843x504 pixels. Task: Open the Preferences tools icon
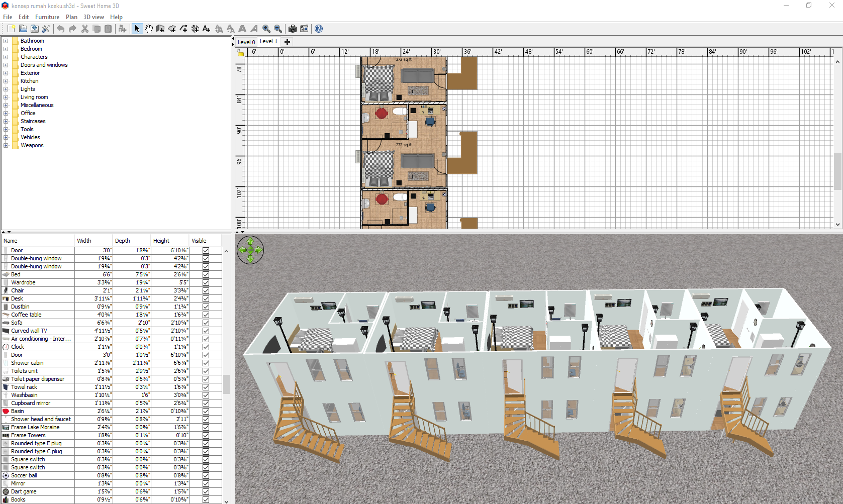click(x=46, y=29)
